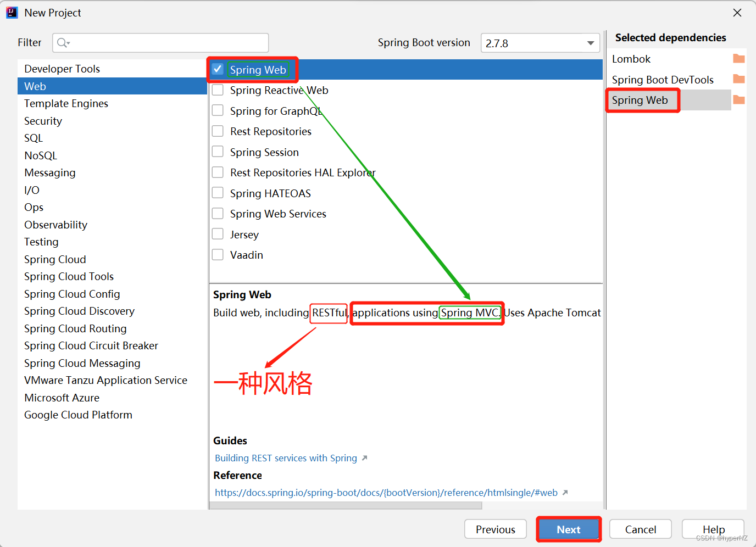Check the Spring Reactive Web checkbox
The width and height of the screenshot is (756, 547).
click(x=218, y=90)
